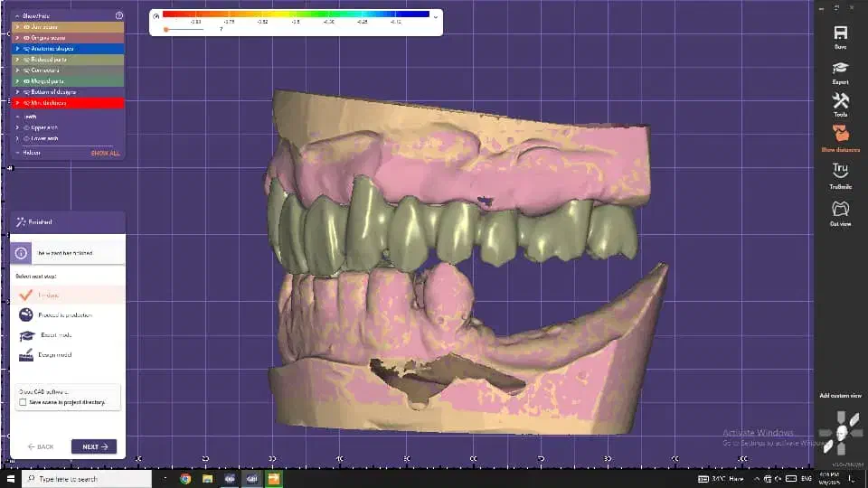
Task: Toggle visibility of Jaw scans
Action: click(x=26, y=26)
